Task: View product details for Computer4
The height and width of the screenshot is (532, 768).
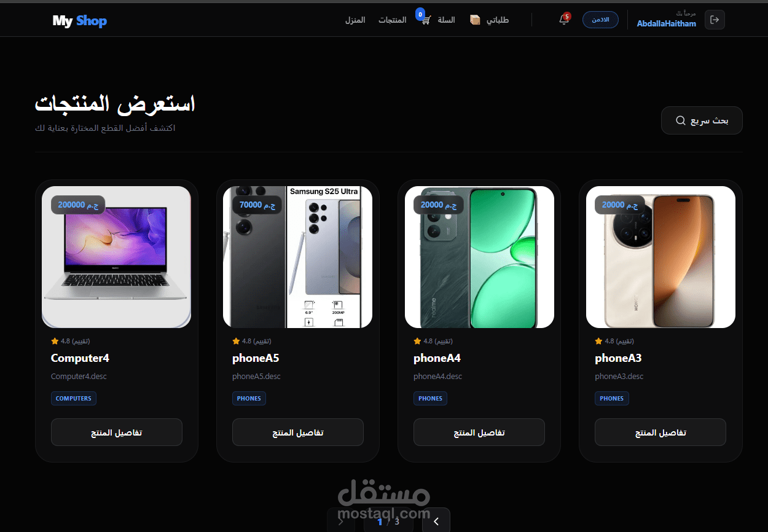Action: tap(117, 432)
